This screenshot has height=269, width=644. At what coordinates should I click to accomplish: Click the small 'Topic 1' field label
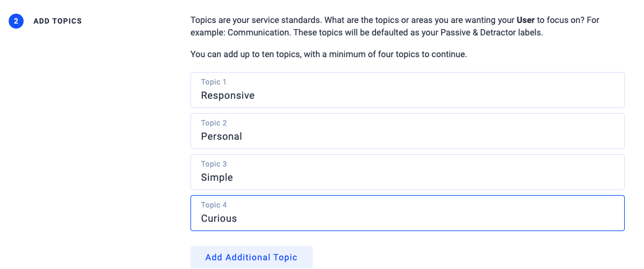[x=214, y=82]
